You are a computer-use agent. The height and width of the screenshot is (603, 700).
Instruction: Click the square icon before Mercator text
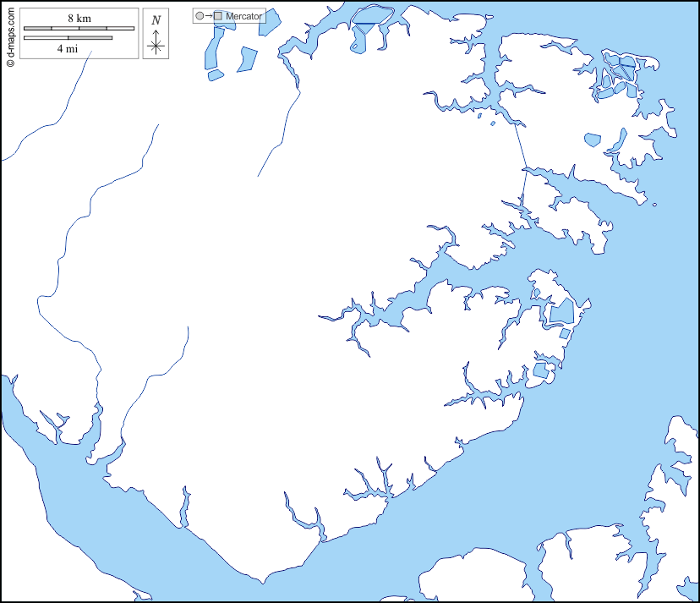(218, 16)
